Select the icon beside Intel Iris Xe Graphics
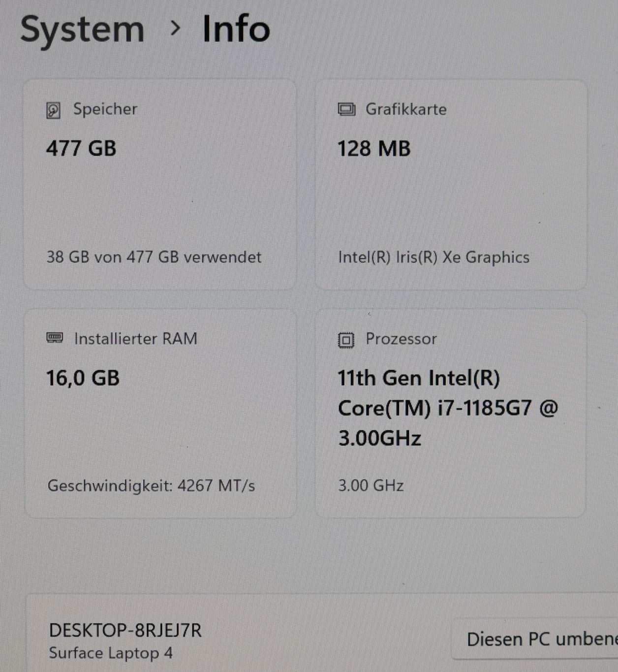Viewport: 618px width, 672px height. (347, 109)
